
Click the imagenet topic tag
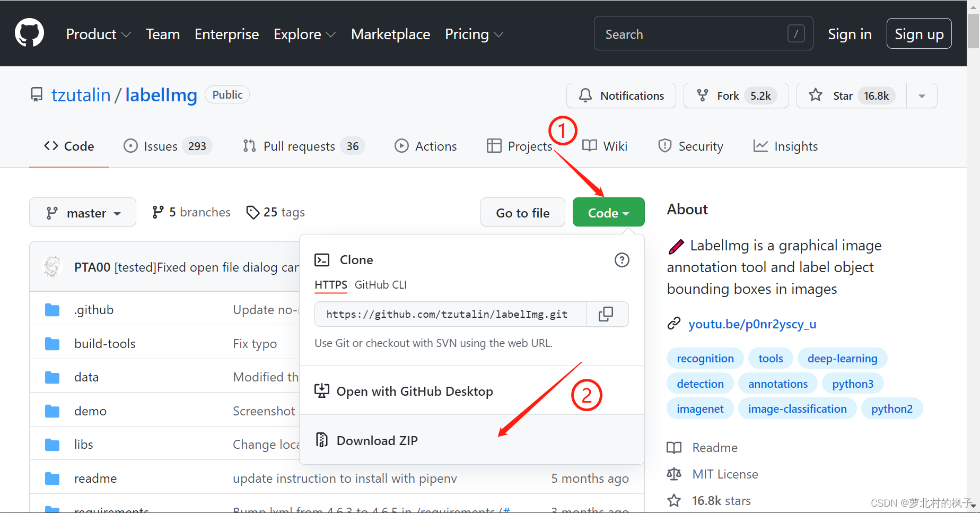click(x=700, y=409)
